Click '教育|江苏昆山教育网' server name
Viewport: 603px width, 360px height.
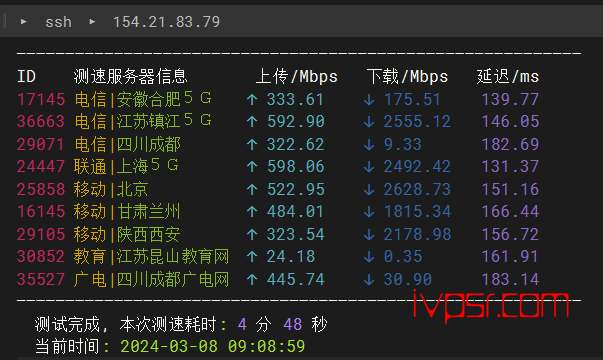(x=152, y=256)
